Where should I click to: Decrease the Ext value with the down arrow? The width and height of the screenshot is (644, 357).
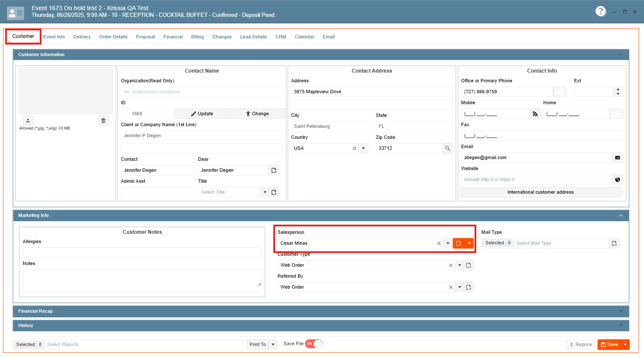618,94
